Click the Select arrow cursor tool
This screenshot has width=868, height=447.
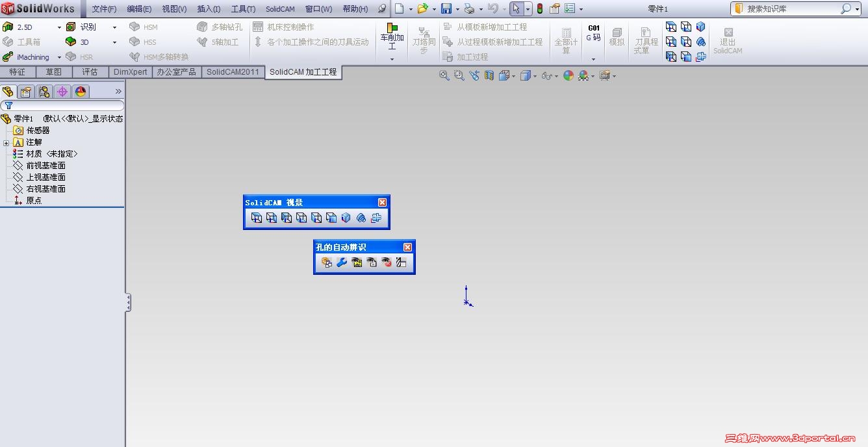(516, 8)
